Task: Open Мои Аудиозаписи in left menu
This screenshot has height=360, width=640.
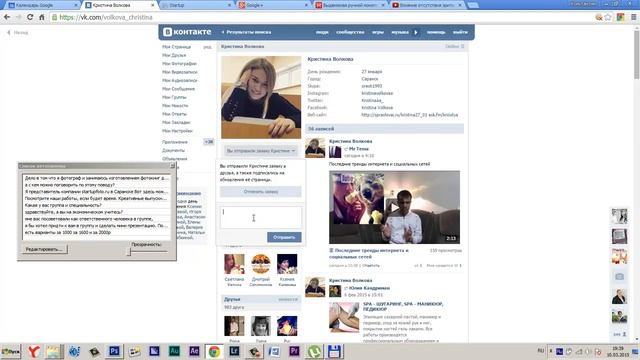Action: point(180,80)
